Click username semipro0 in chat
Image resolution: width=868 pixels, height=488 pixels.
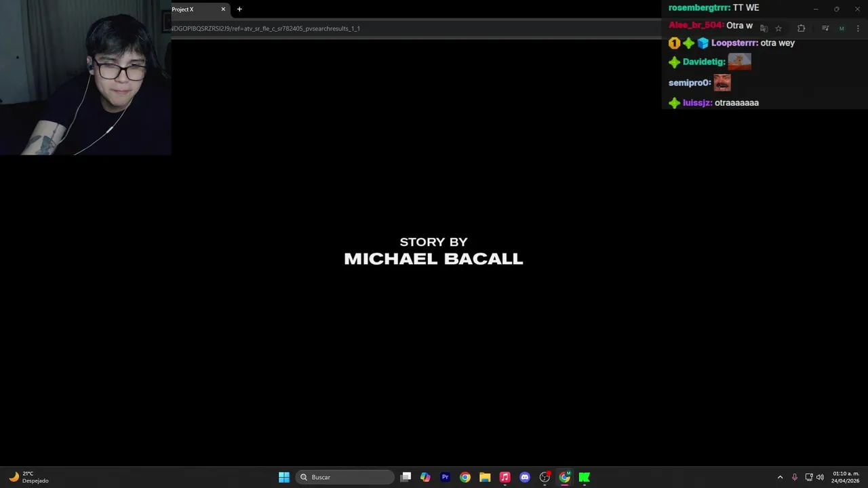coord(690,83)
